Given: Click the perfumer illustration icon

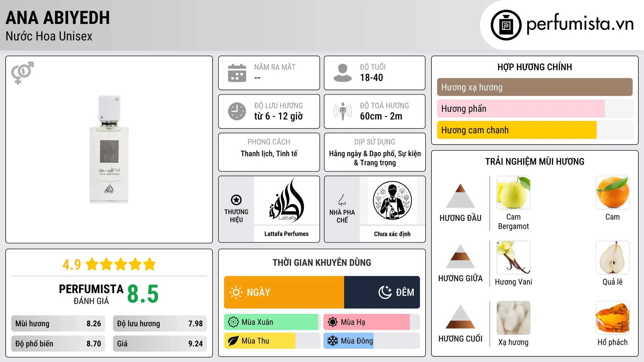Looking at the screenshot, I should coord(392,200).
